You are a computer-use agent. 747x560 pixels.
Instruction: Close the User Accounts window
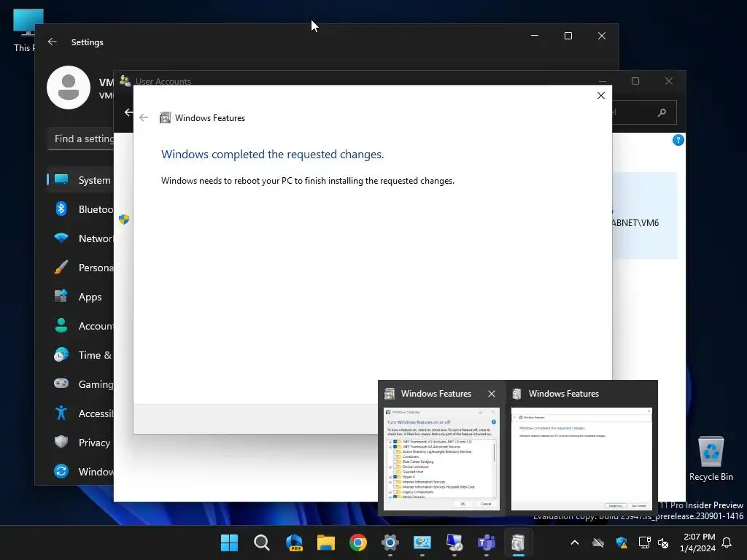[669, 81]
